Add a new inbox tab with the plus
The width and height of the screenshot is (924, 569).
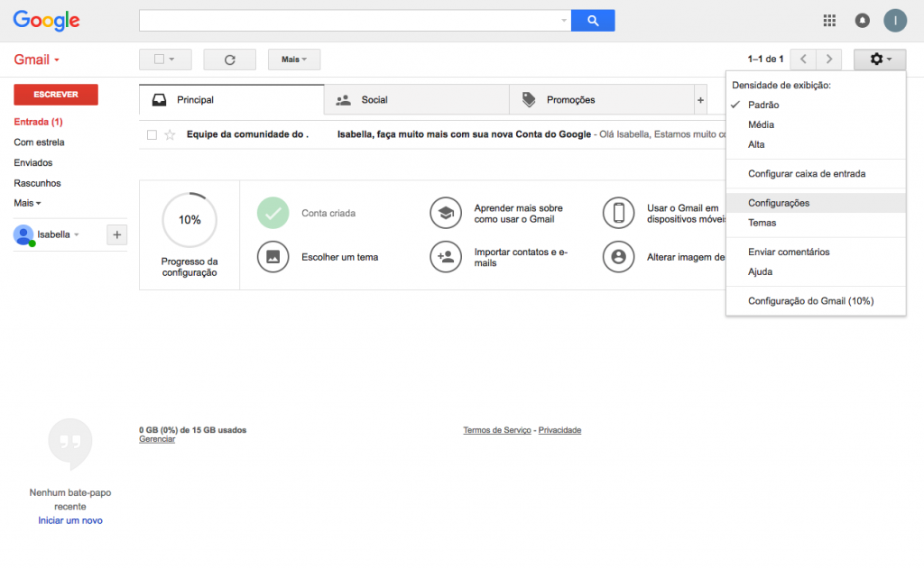tap(700, 100)
